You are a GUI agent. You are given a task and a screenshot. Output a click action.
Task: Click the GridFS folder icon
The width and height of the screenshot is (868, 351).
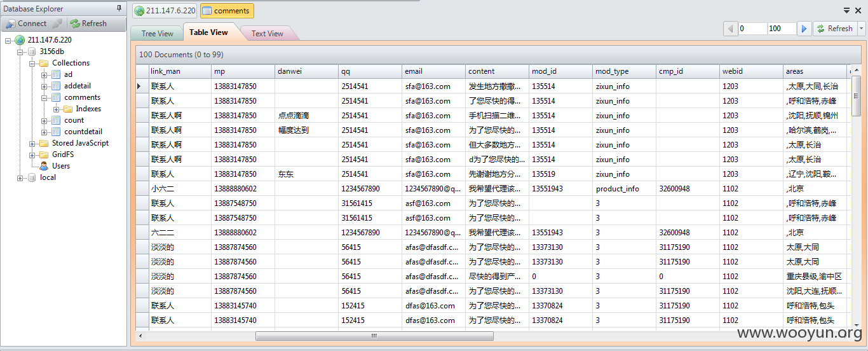44,155
